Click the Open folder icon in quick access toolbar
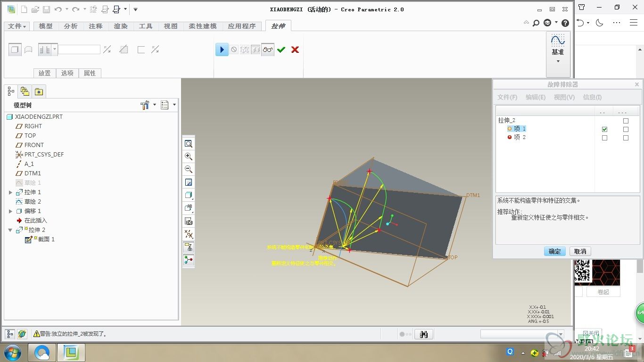The width and height of the screenshot is (644, 362). tap(35, 9)
